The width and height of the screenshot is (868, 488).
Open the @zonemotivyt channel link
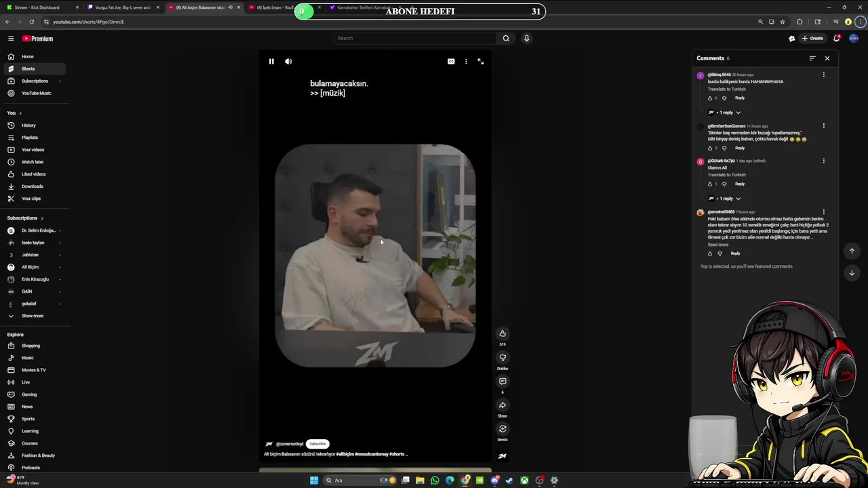click(290, 444)
